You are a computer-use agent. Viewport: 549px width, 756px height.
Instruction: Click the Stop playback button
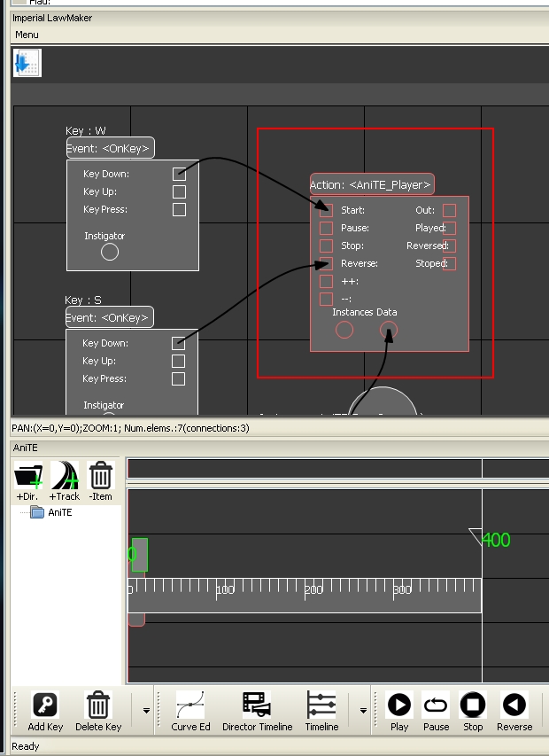[473, 711]
